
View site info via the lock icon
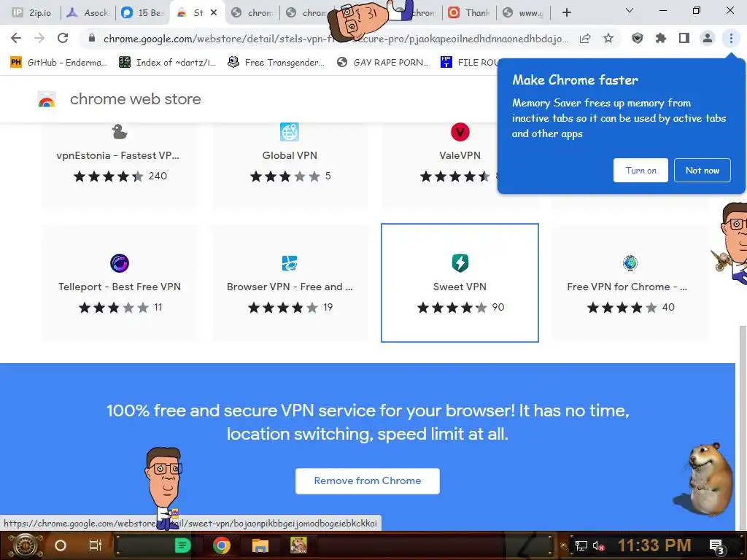(x=92, y=38)
